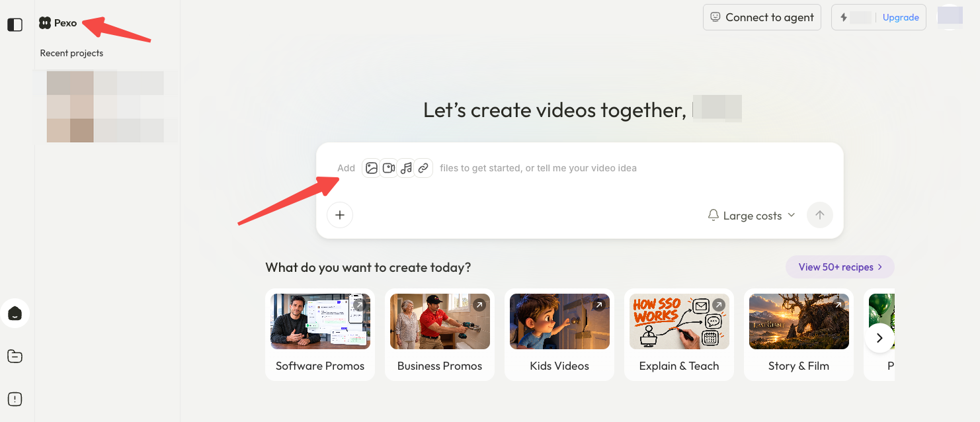
Task: Click external arrow on Story & Film thumbnail
Action: [x=838, y=305]
